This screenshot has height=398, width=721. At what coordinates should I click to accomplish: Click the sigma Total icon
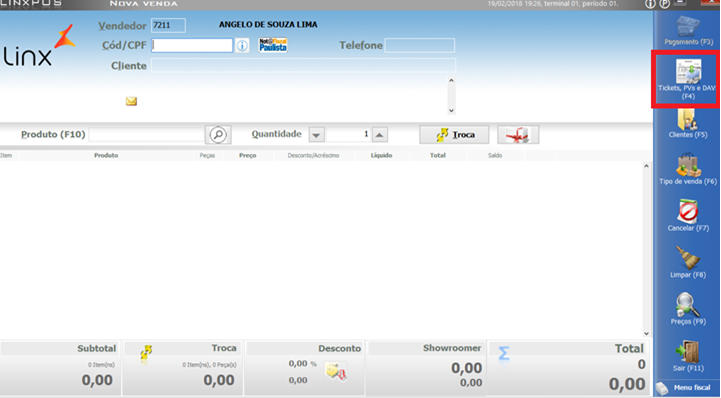pyautogui.click(x=504, y=353)
